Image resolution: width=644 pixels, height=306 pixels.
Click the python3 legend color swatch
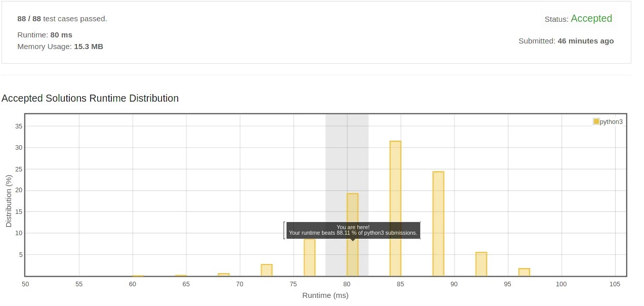pyautogui.click(x=596, y=121)
